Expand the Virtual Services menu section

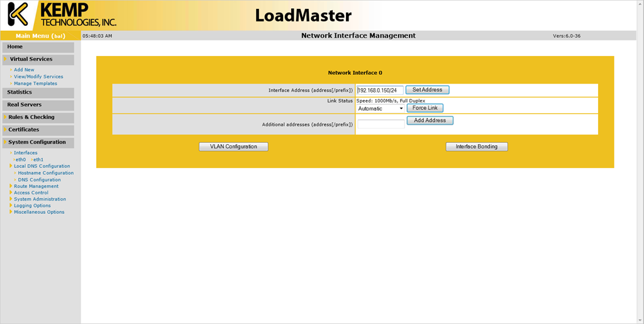click(x=38, y=60)
